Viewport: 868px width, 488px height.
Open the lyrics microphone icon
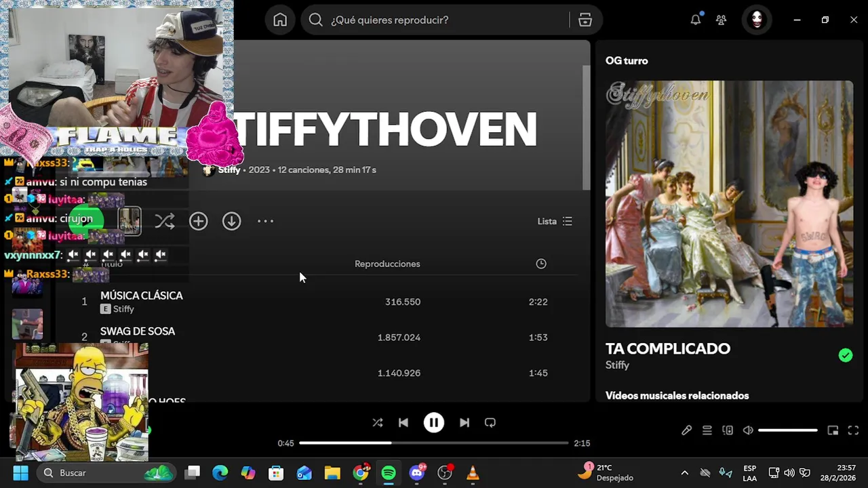click(x=686, y=430)
